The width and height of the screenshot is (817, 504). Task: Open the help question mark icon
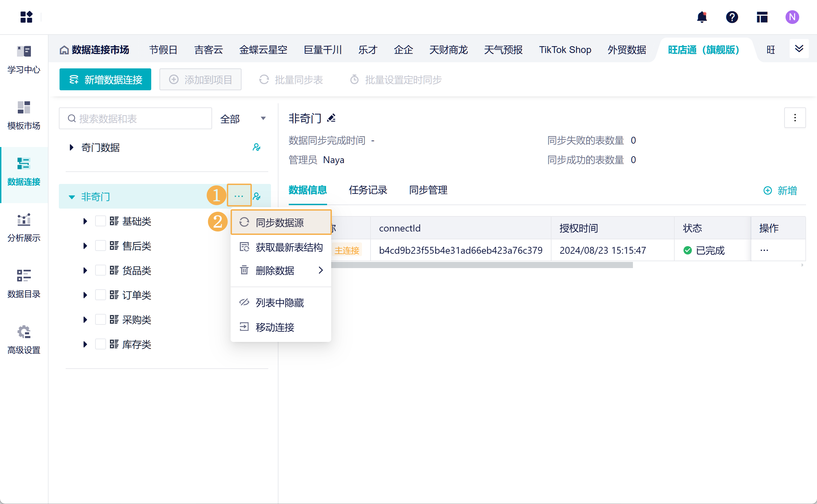[x=732, y=17]
